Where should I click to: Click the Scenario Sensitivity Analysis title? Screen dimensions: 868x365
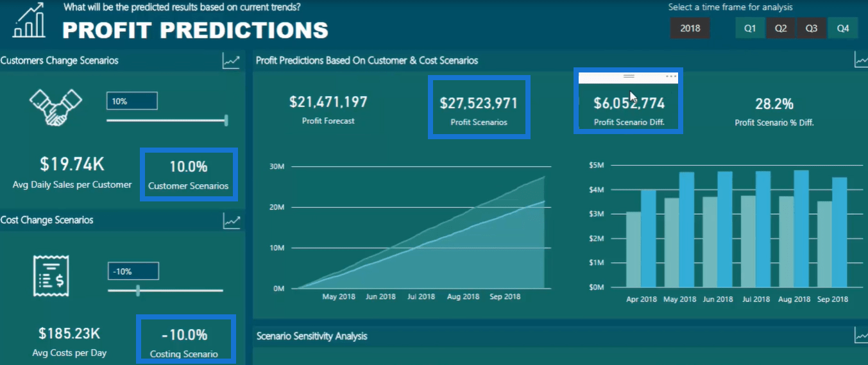coord(312,335)
